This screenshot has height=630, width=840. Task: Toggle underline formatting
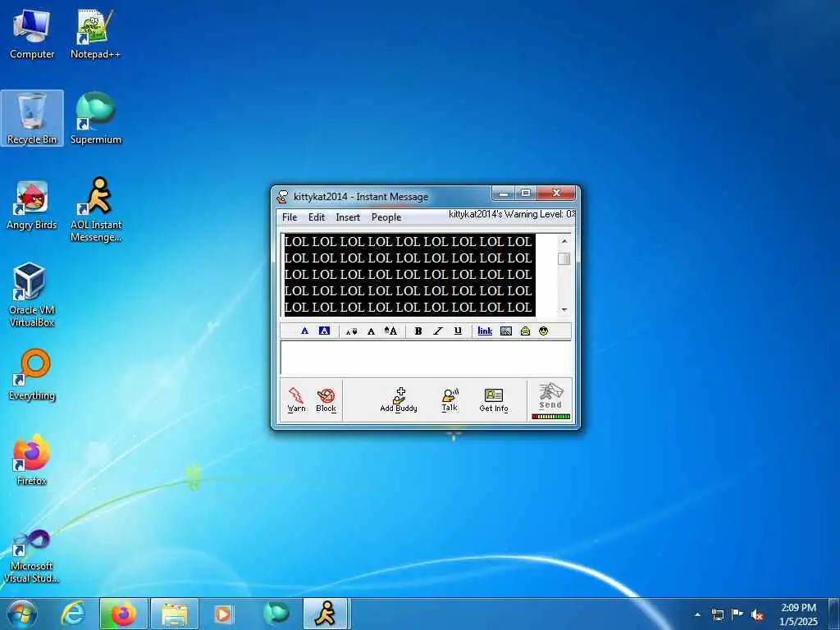[458, 331]
